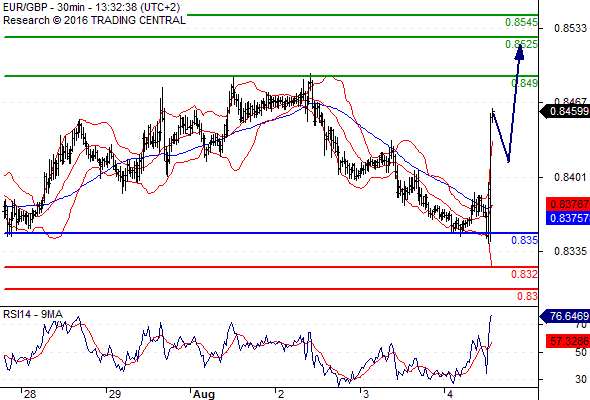This screenshot has height=400, width=590.
Task: Select the 0.832 red support label
Action: coord(525,274)
